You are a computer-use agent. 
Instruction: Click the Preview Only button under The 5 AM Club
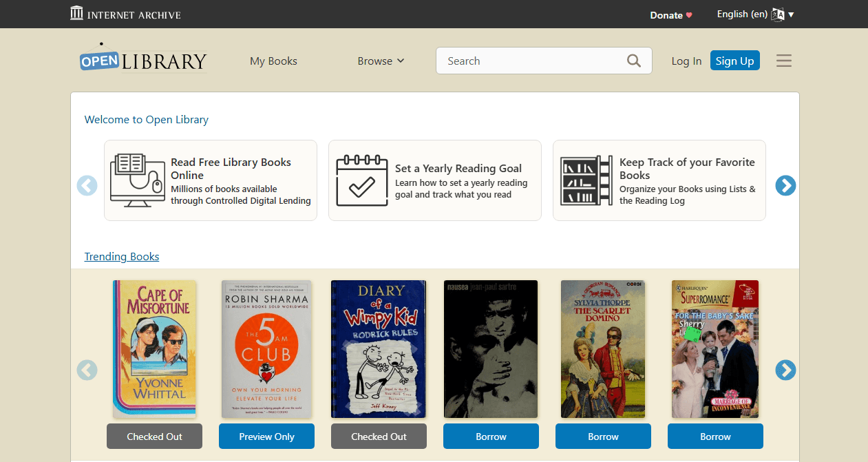[x=266, y=437]
